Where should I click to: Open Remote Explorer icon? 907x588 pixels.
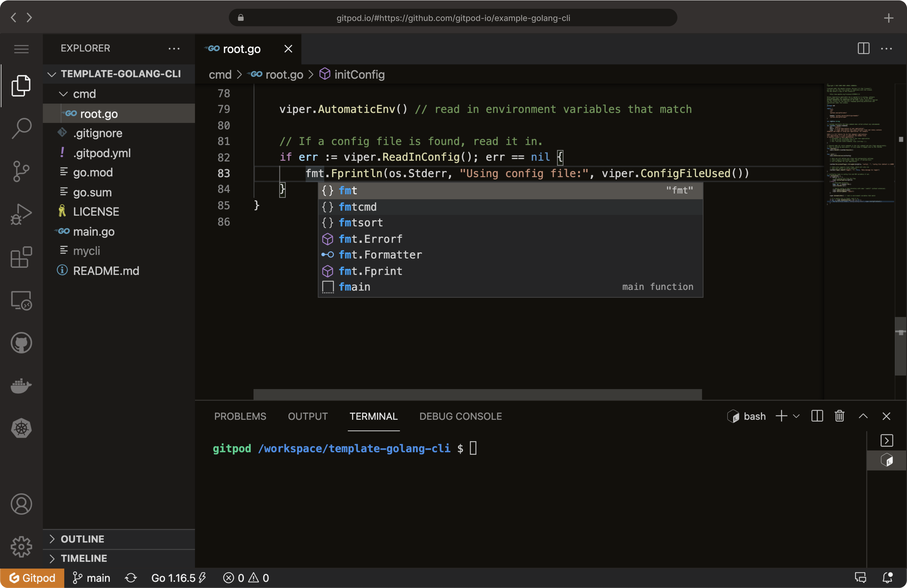[x=21, y=300]
